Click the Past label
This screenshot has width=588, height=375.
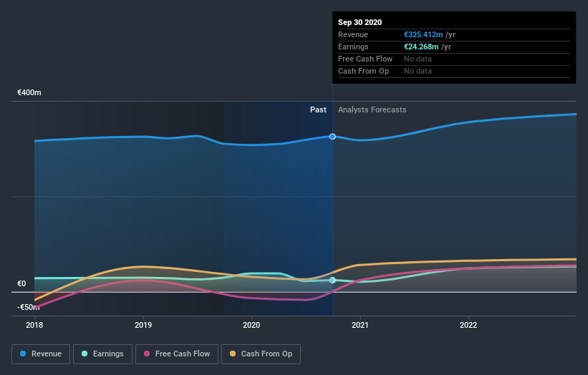coord(318,109)
